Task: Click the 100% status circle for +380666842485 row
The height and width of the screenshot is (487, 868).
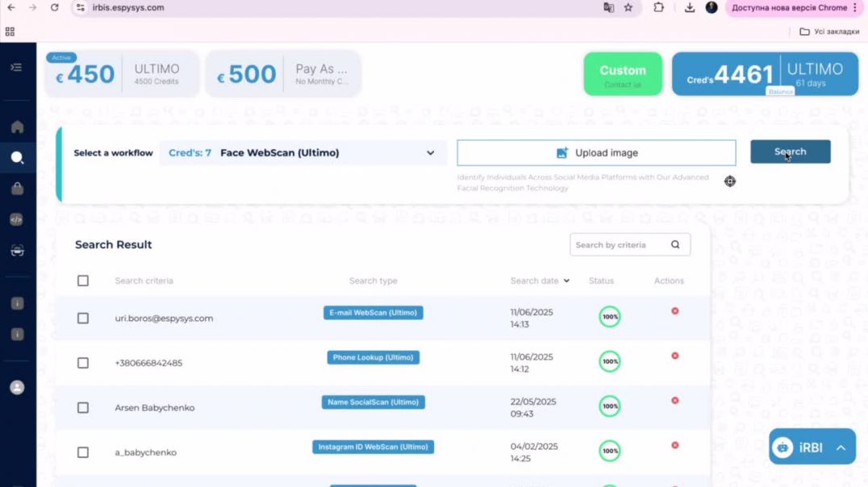Action: point(610,362)
